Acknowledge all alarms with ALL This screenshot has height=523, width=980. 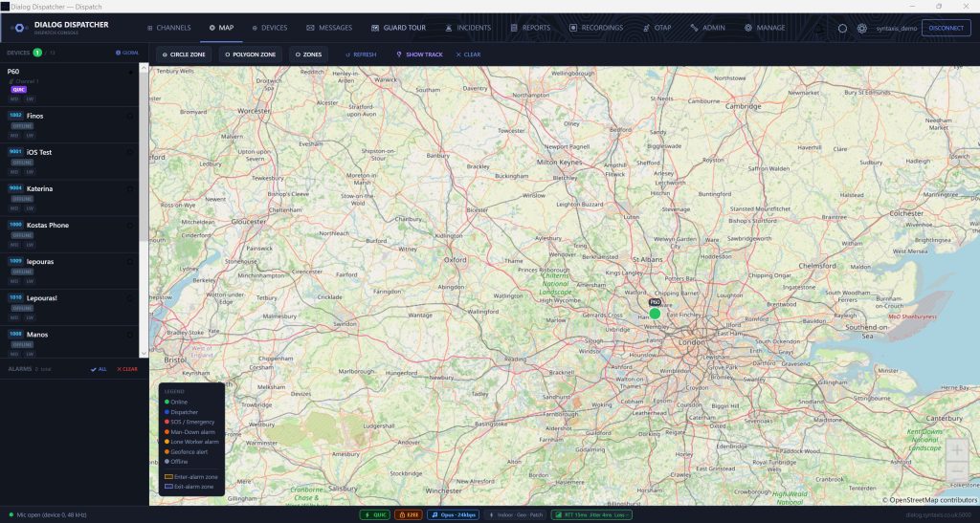coord(99,369)
